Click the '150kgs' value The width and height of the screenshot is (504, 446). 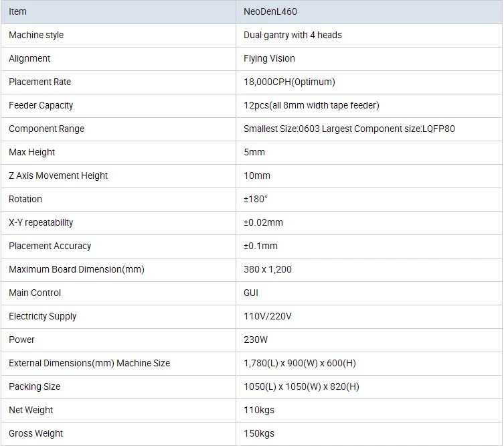coord(259,434)
